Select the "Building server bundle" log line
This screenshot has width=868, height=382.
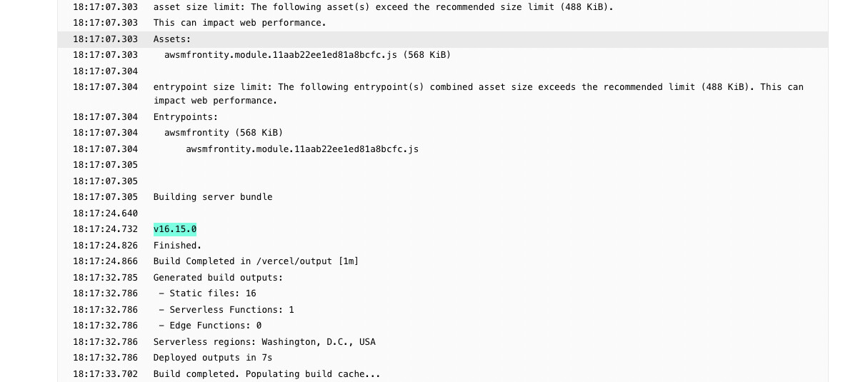click(213, 197)
